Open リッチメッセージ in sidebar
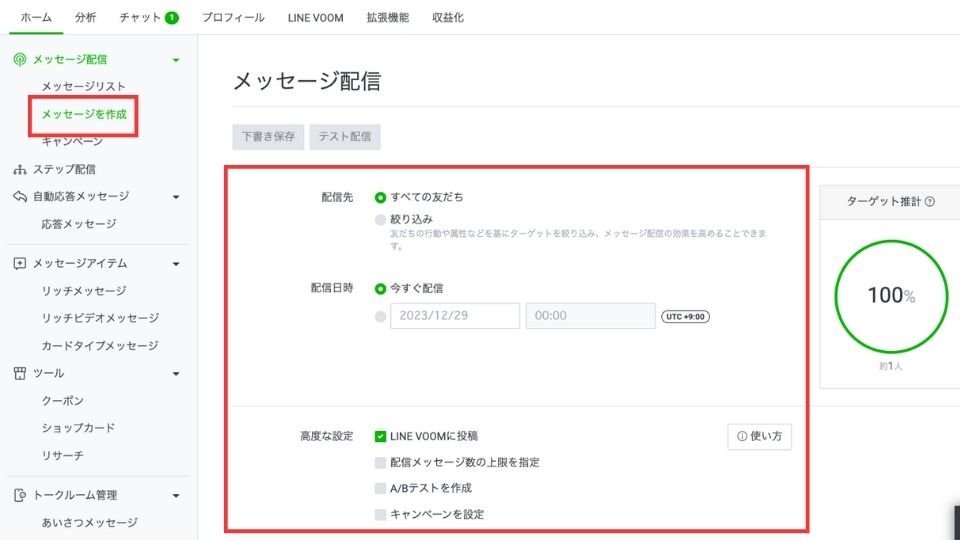The image size is (960, 540). (84, 291)
